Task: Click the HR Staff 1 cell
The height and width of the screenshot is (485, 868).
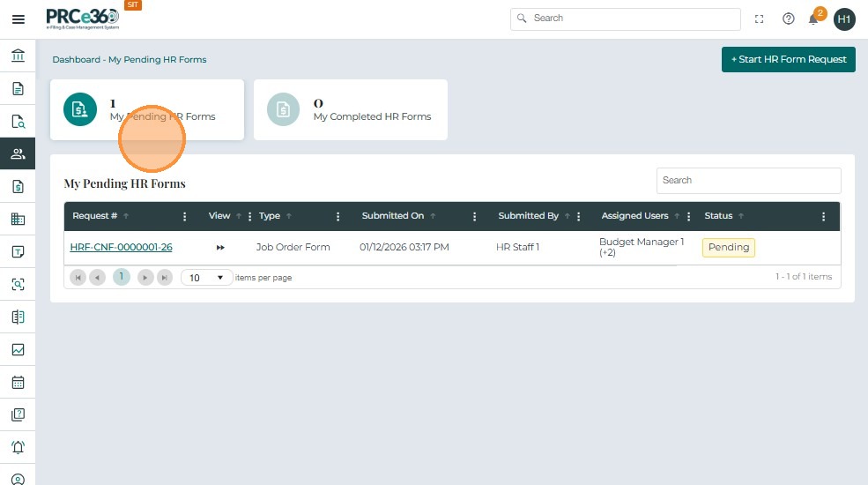Action: [517, 247]
